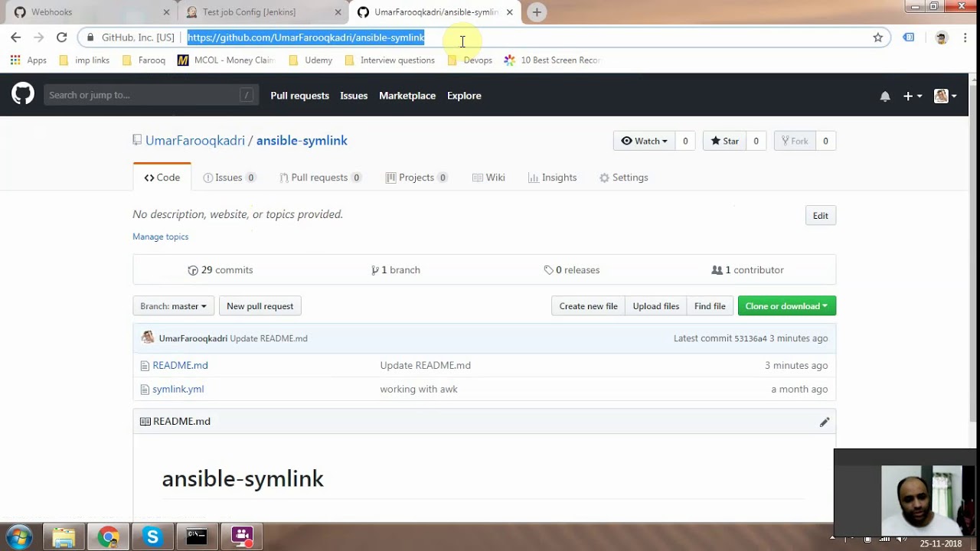Open the purple taskbar app icon
This screenshot has width=980, height=551.
pyautogui.click(x=242, y=537)
